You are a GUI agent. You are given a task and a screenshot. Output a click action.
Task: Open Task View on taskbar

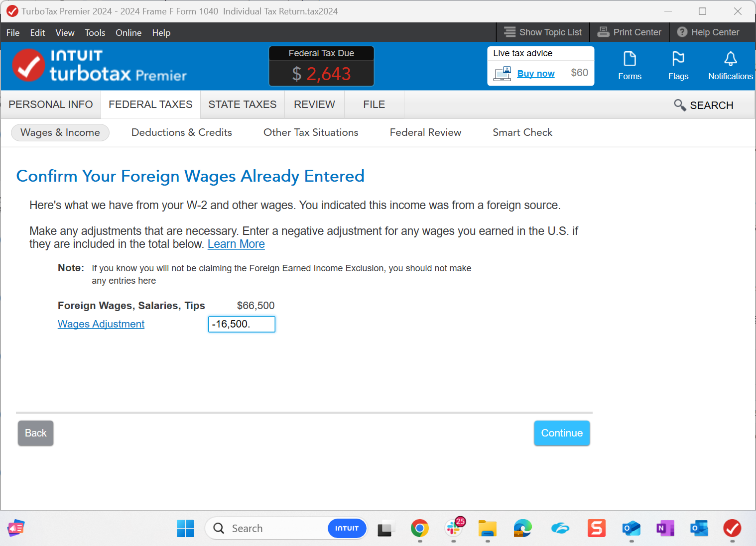[385, 528]
